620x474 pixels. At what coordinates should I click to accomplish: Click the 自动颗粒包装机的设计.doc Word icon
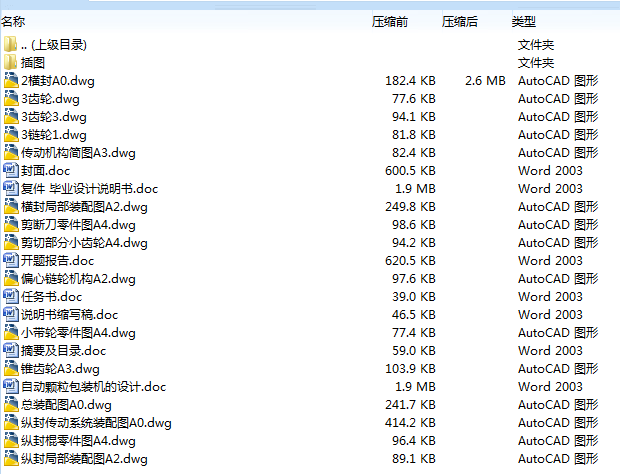tap(11, 386)
